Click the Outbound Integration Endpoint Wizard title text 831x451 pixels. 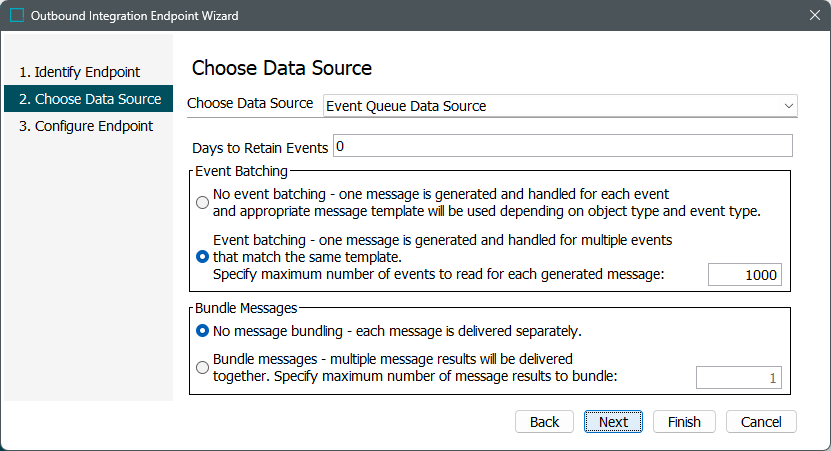click(135, 16)
